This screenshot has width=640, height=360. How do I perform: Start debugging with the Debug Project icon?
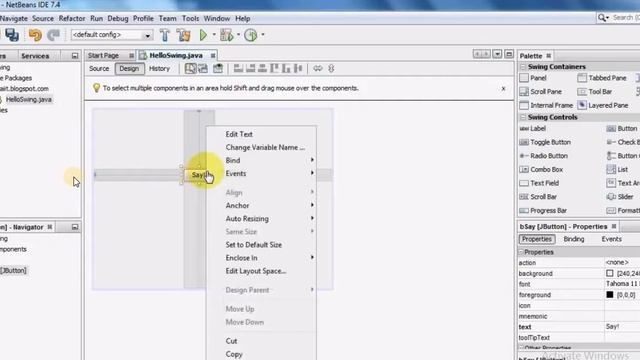pos(226,35)
